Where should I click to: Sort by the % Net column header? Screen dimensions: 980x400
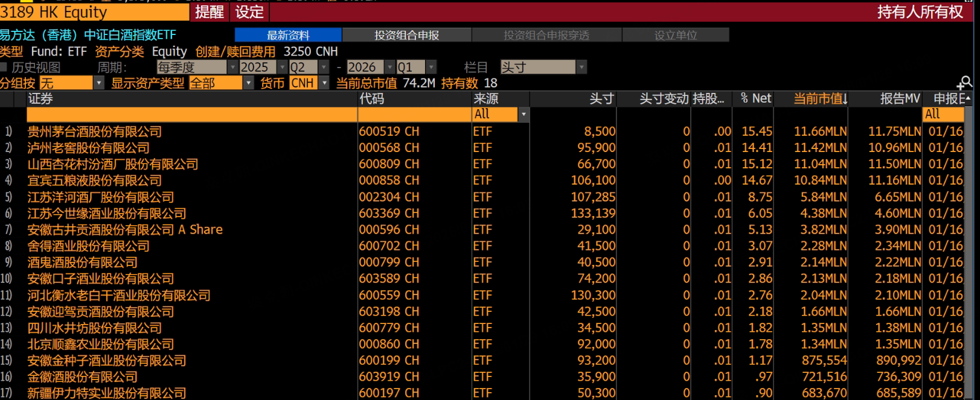[755, 98]
